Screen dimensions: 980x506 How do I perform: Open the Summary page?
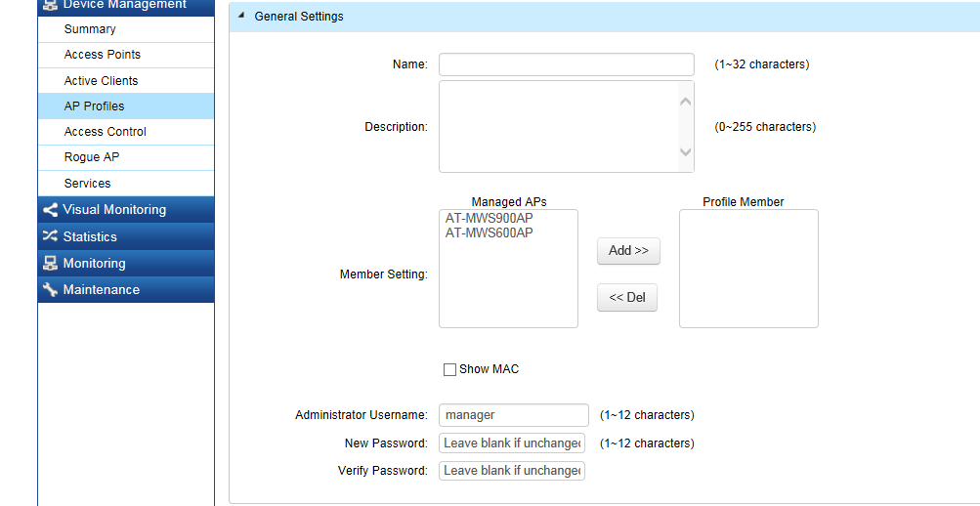click(90, 29)
